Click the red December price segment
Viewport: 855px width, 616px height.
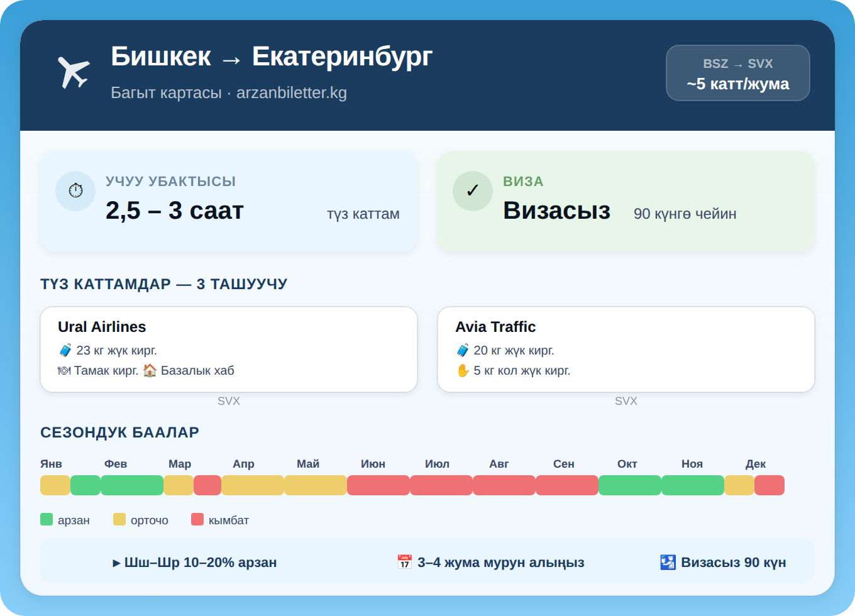(769, 485)
